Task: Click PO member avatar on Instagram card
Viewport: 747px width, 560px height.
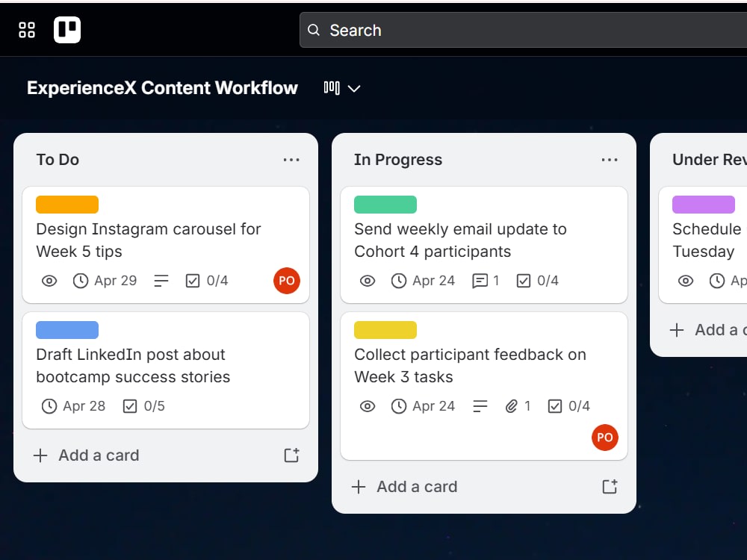Action: coord(287,281)
